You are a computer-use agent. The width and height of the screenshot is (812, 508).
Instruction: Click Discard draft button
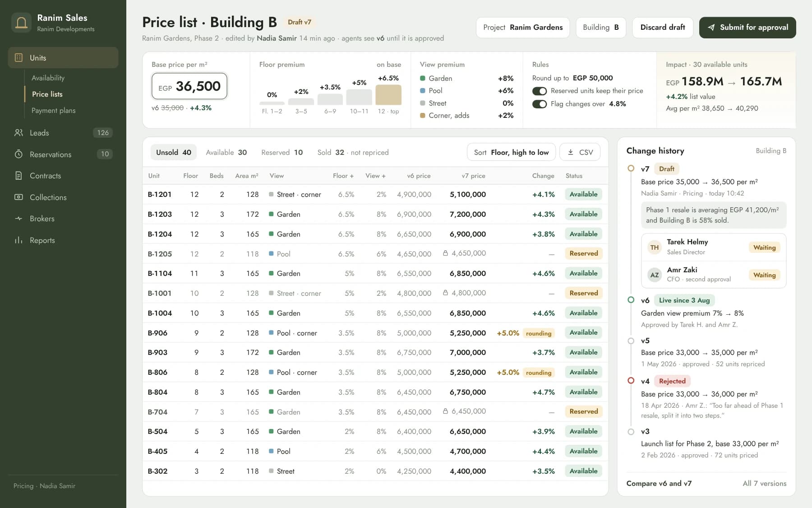pyautogui.click(x=663, y=28)
